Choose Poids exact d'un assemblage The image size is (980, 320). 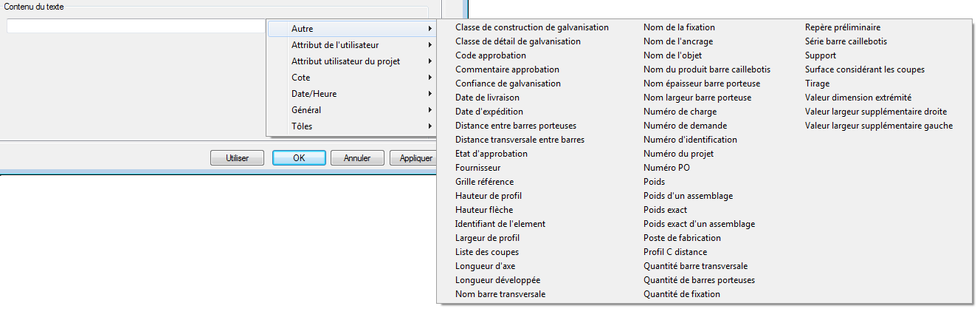[699, 224]
